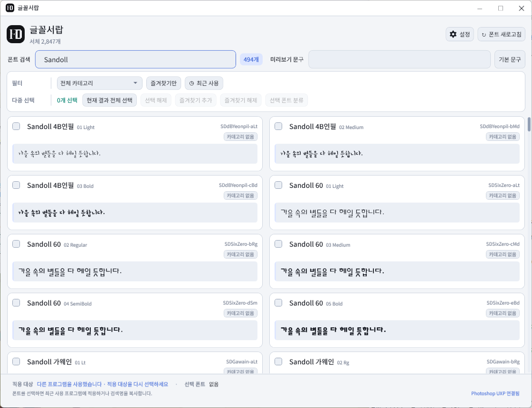Screen dimensions: 532x408
Task: Click 카테고리 없음 tag on SDdBYeonpil-bMd card
Action: pyautogui.click(x=503, y=137)
